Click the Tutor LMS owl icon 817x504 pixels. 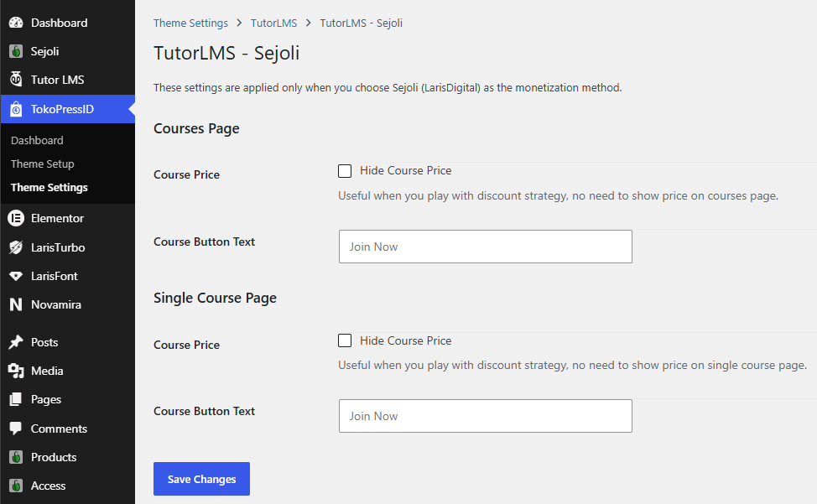coord(16,79)
